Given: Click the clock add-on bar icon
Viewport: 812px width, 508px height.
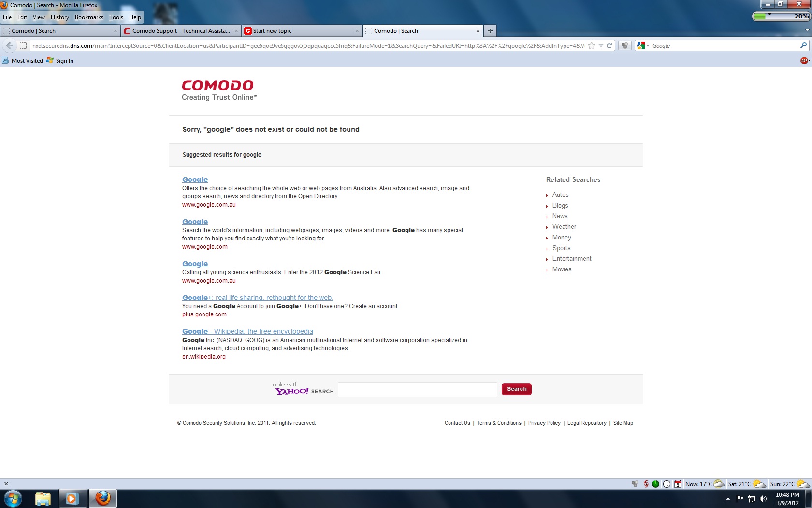Looking at the screenshot, I should tap(667, 484).
